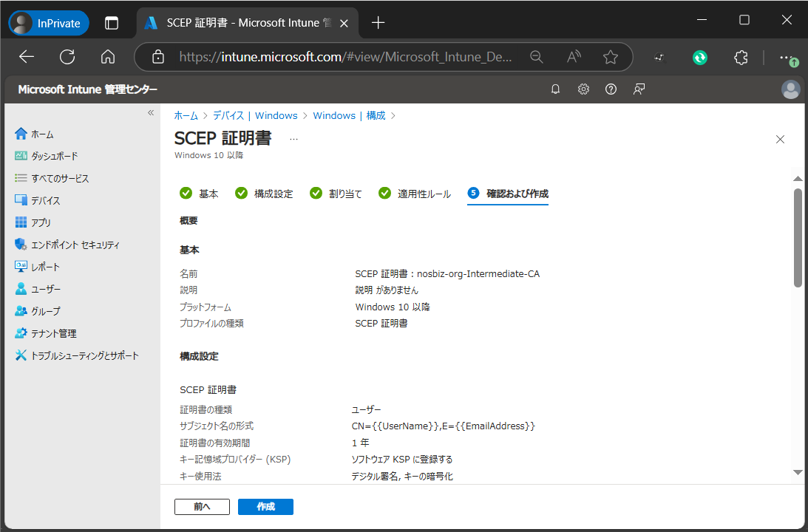The width and height of the screenshot is (808, 532).
Task: Open the SCEP 証明書 more options ellipsis
Action: click(x=293, y=139)
